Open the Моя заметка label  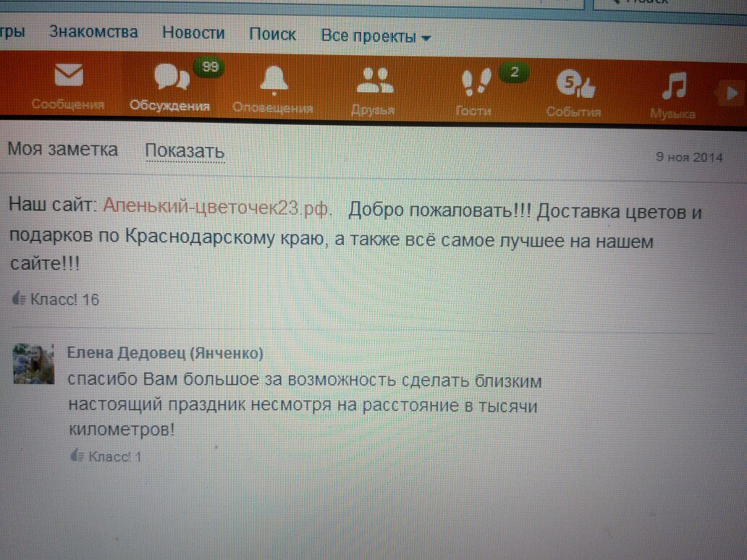[x=62, y=150]
